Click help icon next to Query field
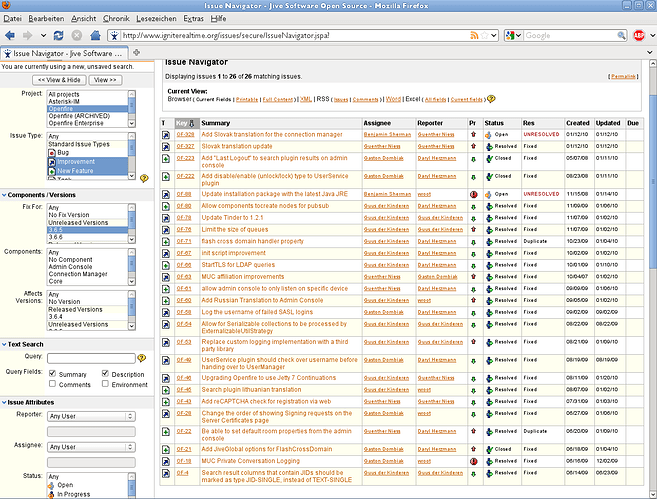 click(142, 358)
